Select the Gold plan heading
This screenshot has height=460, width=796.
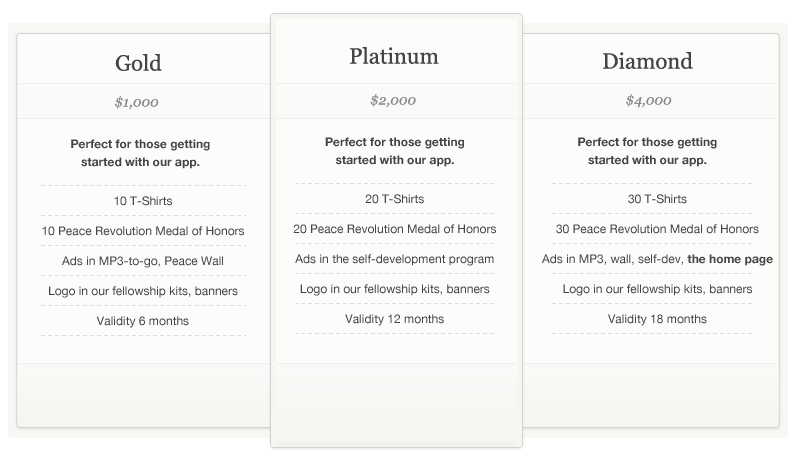tap(138, 63)
